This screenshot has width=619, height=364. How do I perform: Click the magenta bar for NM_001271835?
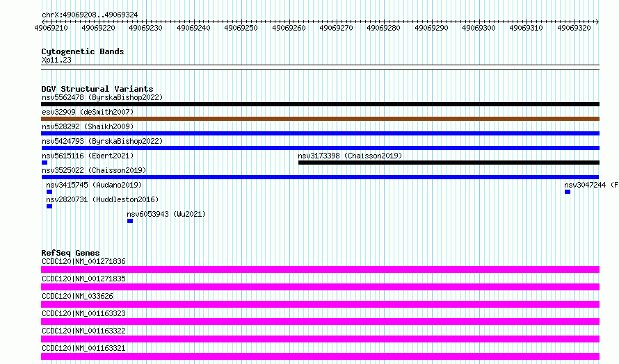tap(320, 287)
